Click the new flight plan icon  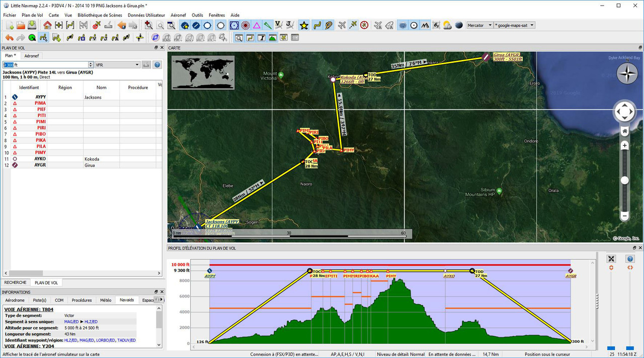[9, 25]
